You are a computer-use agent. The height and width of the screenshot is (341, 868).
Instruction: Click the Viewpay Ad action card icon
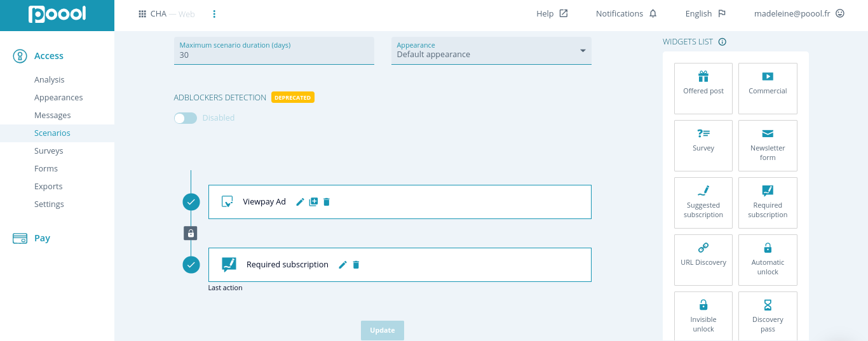(227, 202)
